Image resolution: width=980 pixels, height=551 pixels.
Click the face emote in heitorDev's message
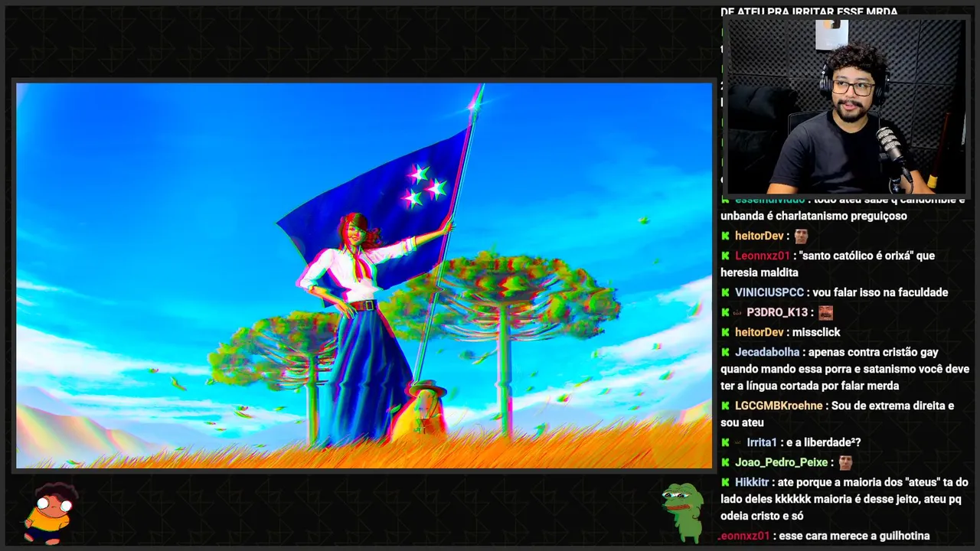click(x=801, y=236)
